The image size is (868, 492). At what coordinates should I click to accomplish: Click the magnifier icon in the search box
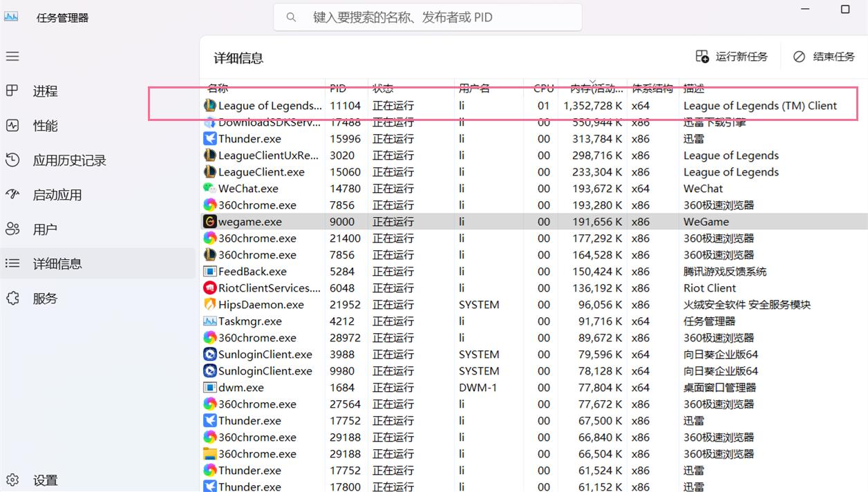point(291,17)
